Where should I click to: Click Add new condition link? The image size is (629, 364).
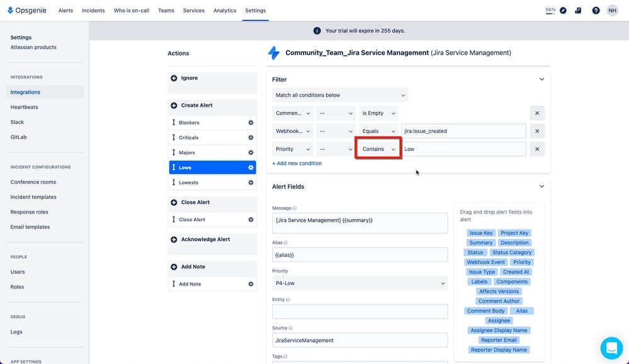(297, 163)
